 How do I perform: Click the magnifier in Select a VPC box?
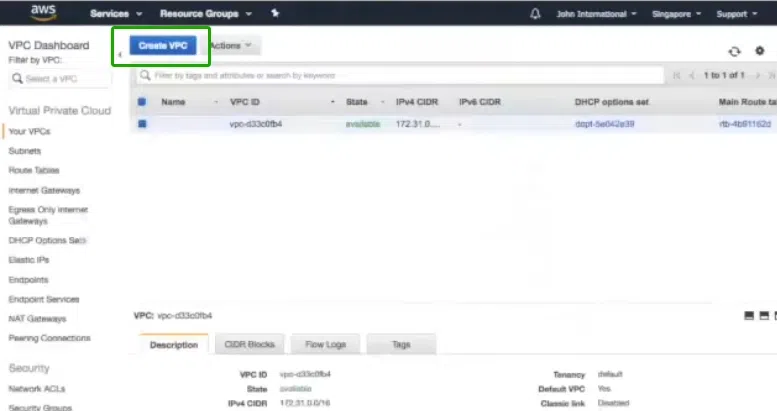pyautogui.click(x=17, y=78)
